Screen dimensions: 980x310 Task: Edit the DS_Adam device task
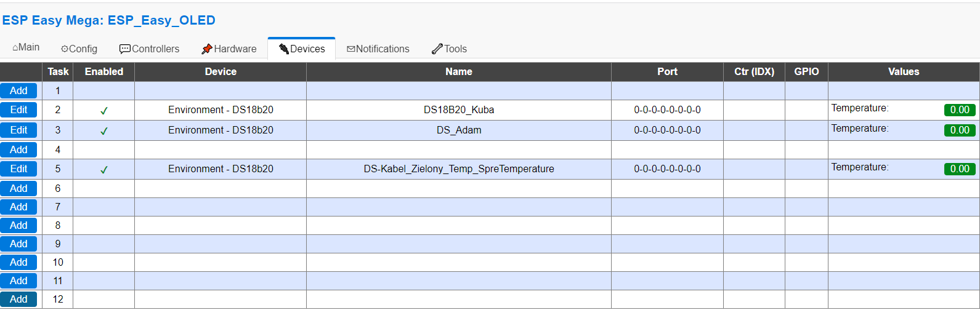(x=18, y=130)
